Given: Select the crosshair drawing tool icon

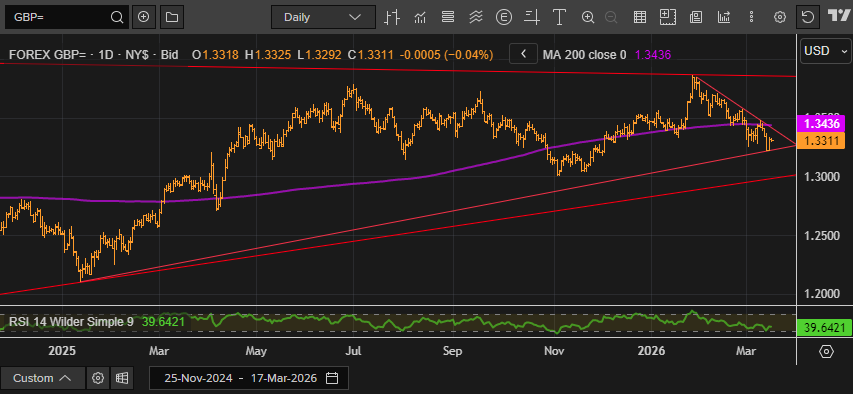Looking at the screenshot, I should pos(532,17).
